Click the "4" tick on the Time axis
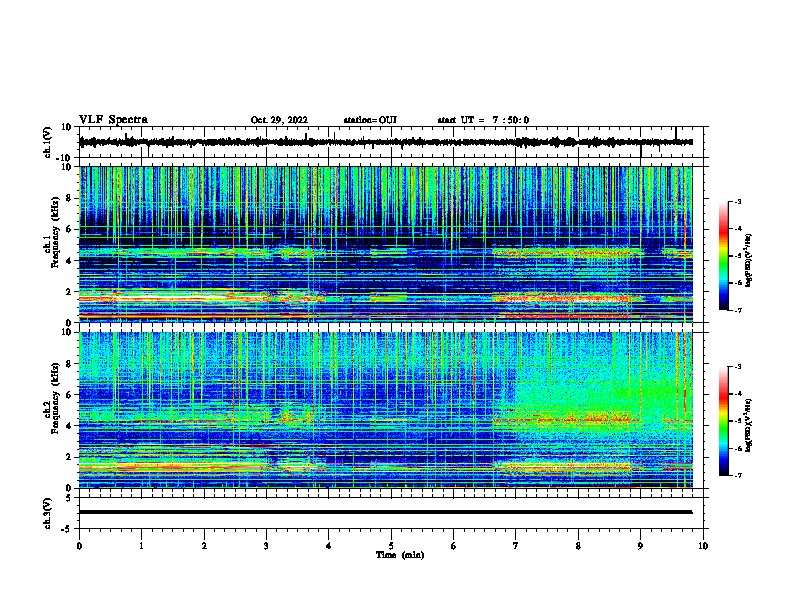 click(x=329, y=546)
